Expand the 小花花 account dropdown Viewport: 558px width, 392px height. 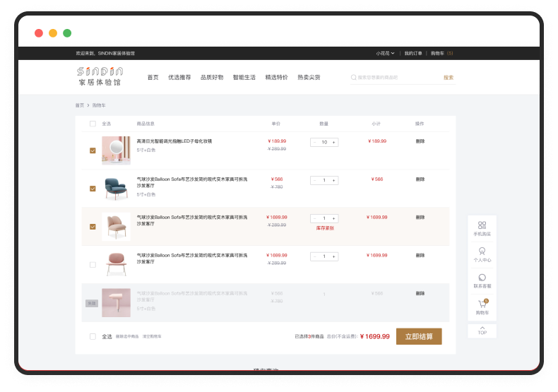385,53
